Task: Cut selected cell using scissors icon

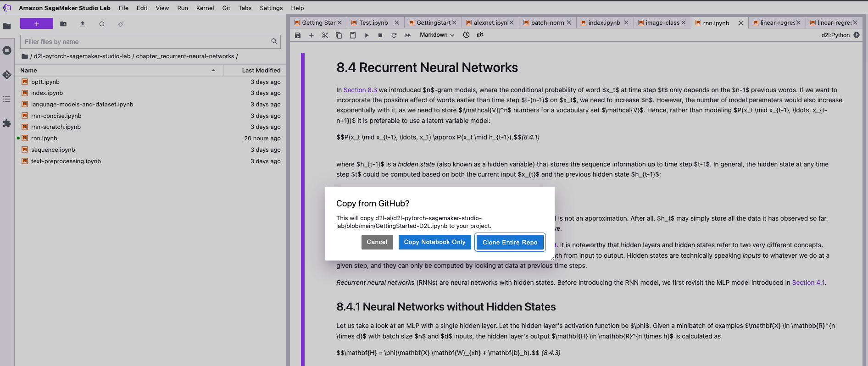Action: 325,35
